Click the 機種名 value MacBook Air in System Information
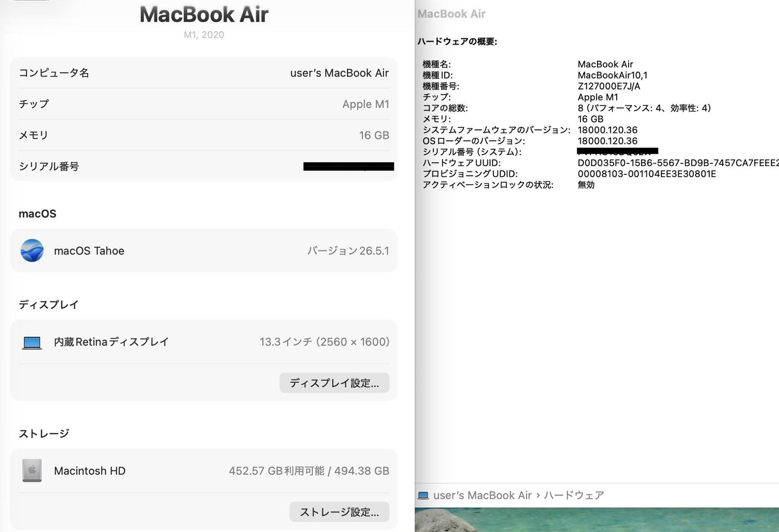 click(605, 64)
